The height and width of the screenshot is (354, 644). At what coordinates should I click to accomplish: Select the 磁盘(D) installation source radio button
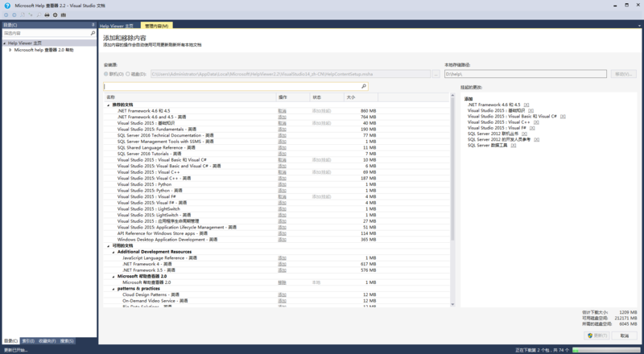point(128,74)
